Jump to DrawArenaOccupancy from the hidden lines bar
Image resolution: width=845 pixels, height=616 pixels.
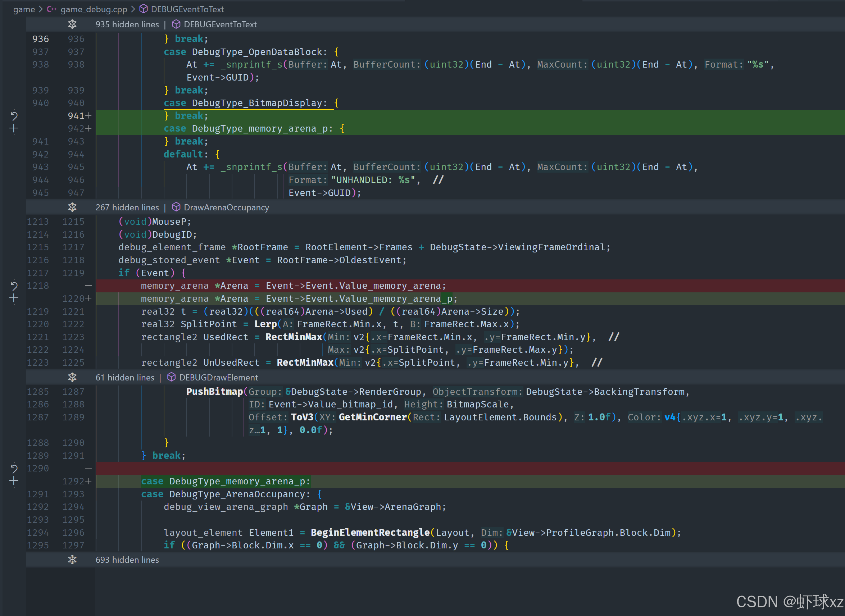(226, 207)
